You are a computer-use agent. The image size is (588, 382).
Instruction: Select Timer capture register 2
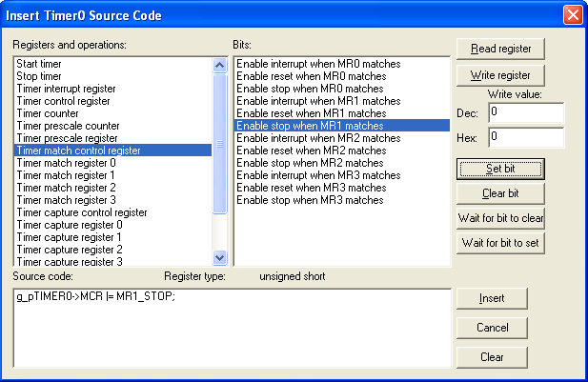(x=112, y=250)
